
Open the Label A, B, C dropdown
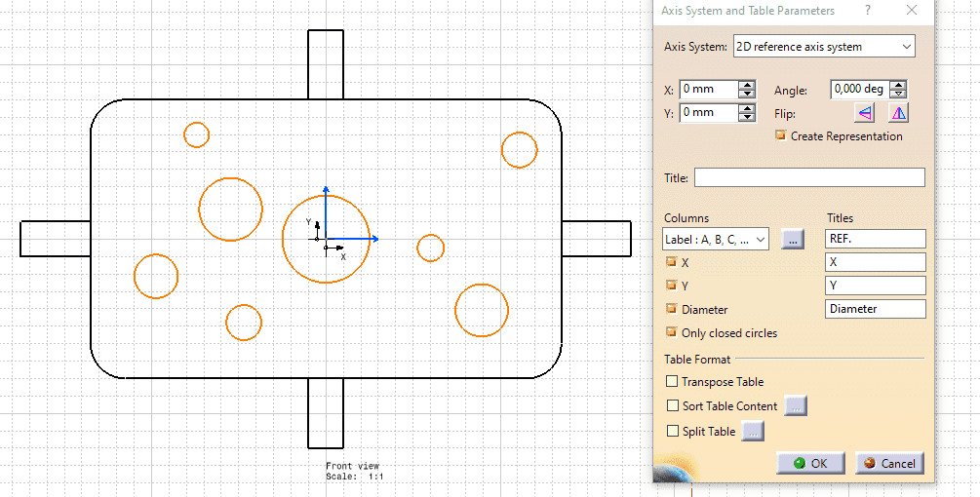716,239
